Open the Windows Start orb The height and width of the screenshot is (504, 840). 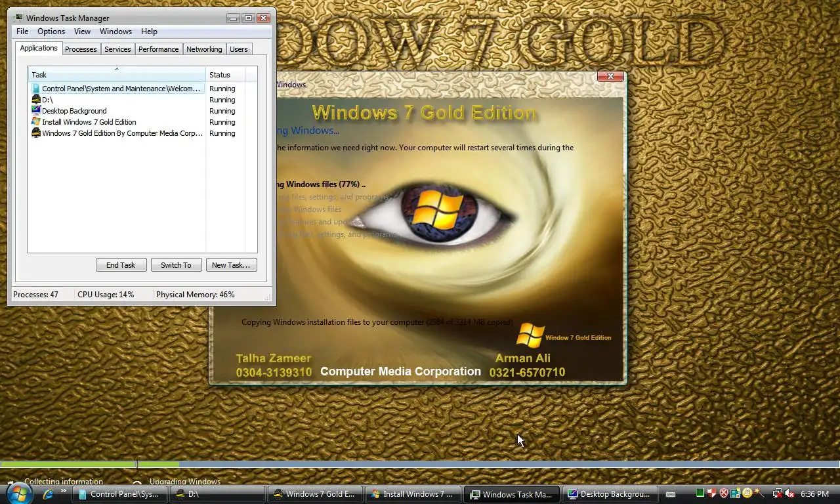coord(18,493)
